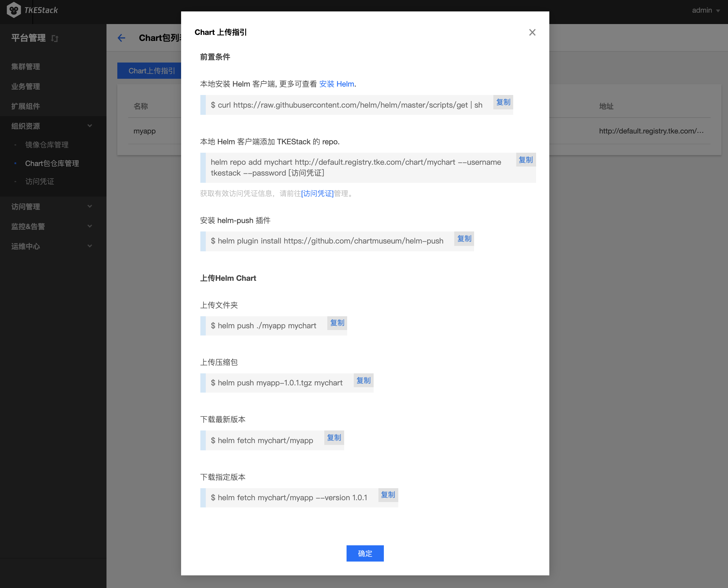Click the helm push ./myapp mychart text
This screenshot has width=728, height=588.
pyautogui.click(x=263, y=326)
